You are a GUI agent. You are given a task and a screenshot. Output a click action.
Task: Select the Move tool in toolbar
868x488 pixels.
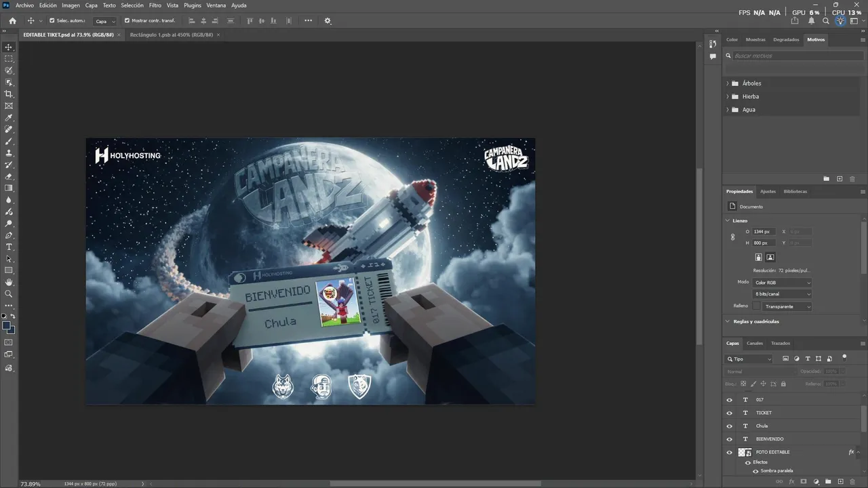coord(9,47)
